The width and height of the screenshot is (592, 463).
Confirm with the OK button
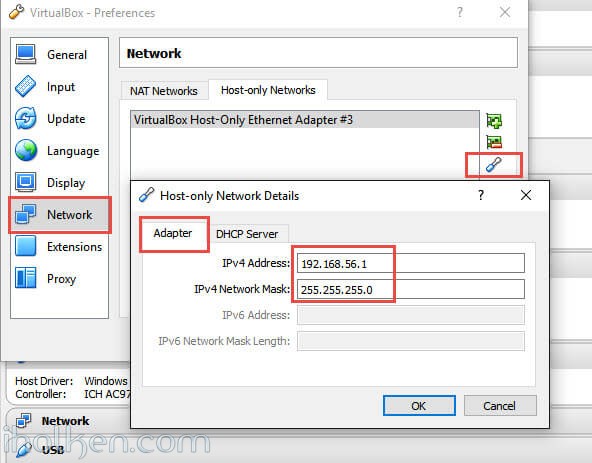coord(419,406)
